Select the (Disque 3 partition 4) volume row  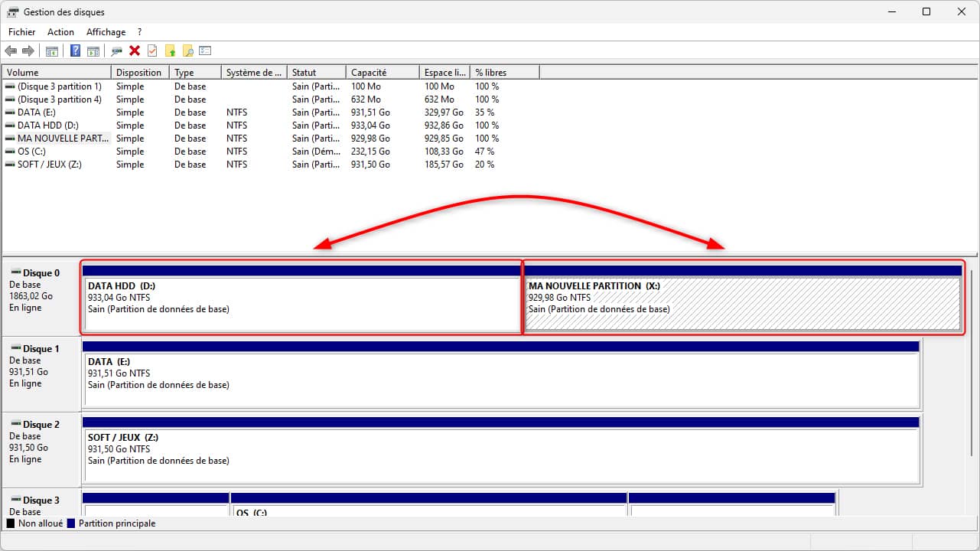click(x=272, y=99)
